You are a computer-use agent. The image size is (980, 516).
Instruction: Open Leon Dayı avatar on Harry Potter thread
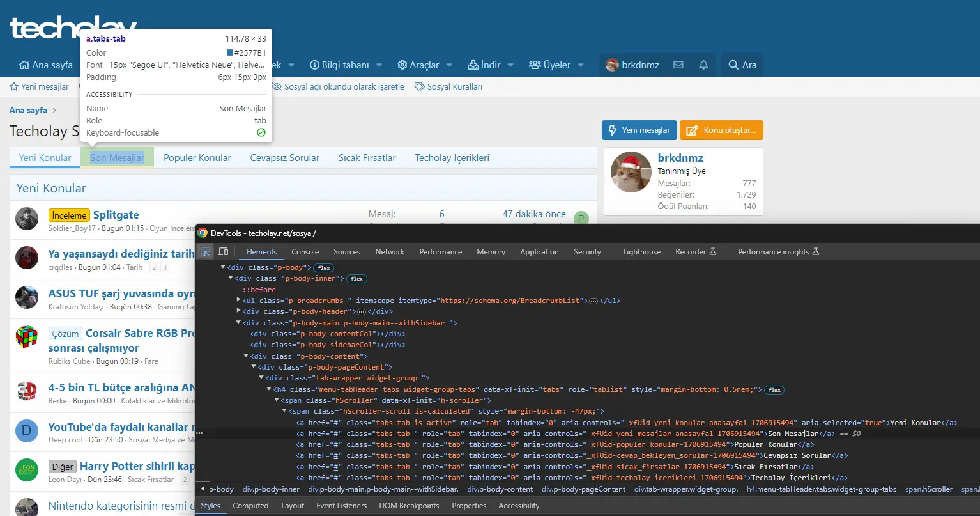tap(27, 470)
